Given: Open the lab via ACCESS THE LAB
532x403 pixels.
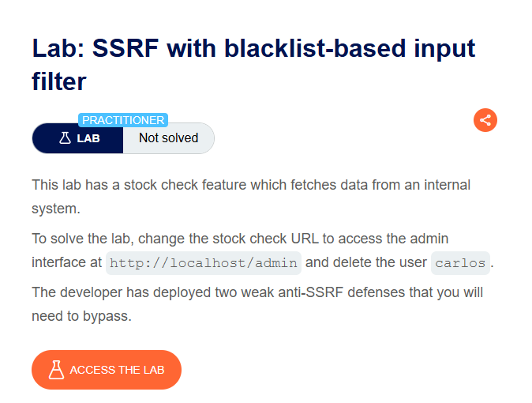Looking at the screenshot, I should coord(107,370).
